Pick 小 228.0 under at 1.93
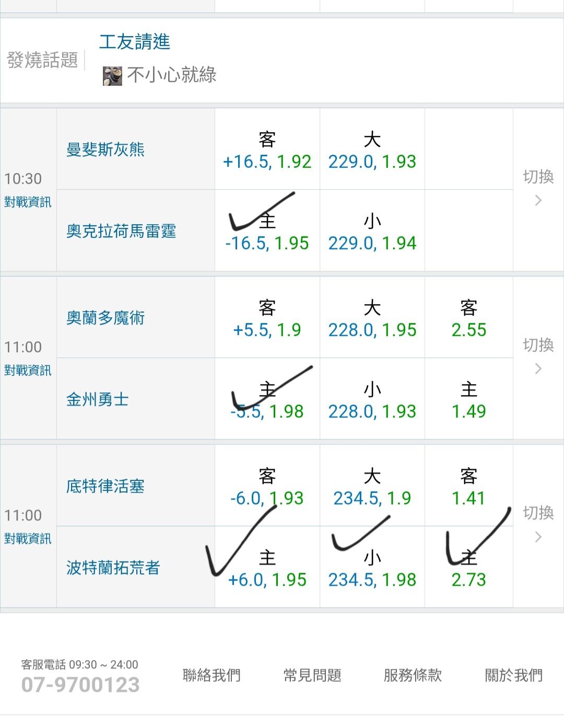 click(372, 400)
